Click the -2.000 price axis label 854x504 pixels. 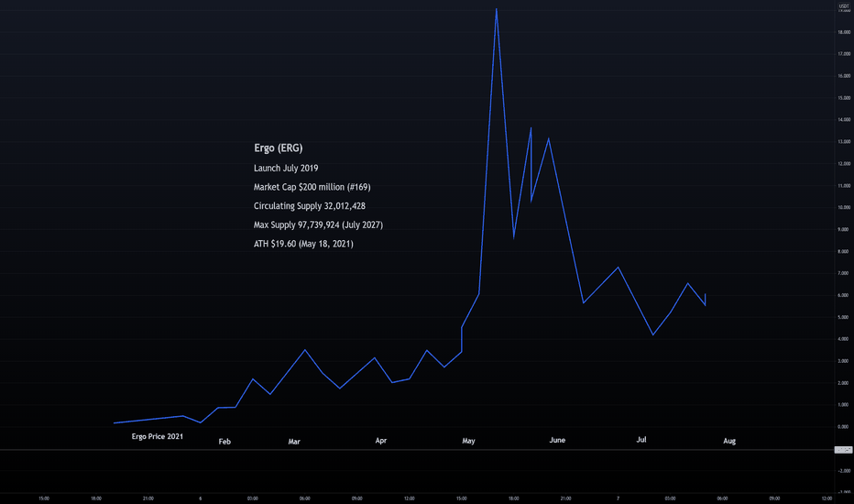pos(844,471)
